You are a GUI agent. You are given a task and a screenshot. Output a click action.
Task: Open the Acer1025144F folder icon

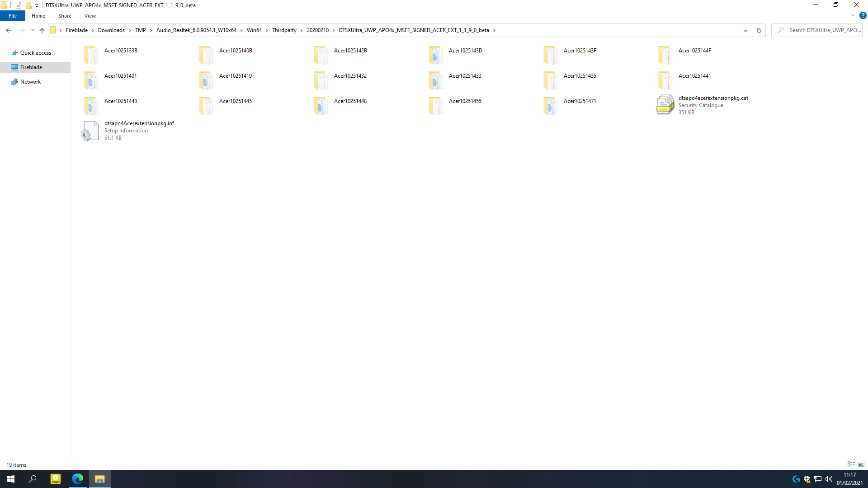[x=665, y=55]
